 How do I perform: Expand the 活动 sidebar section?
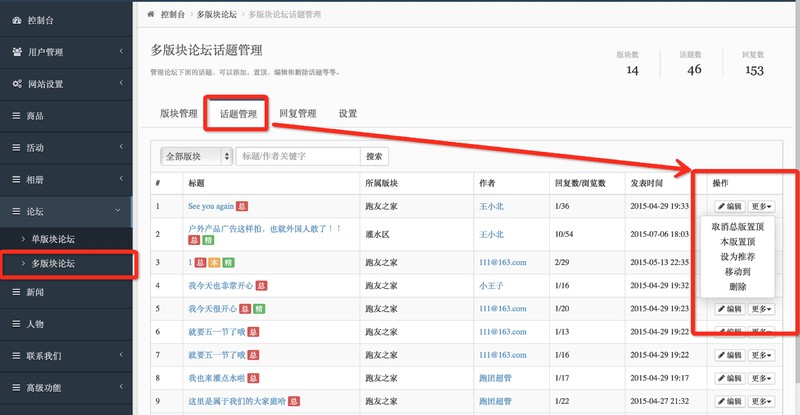pos(119,148)
